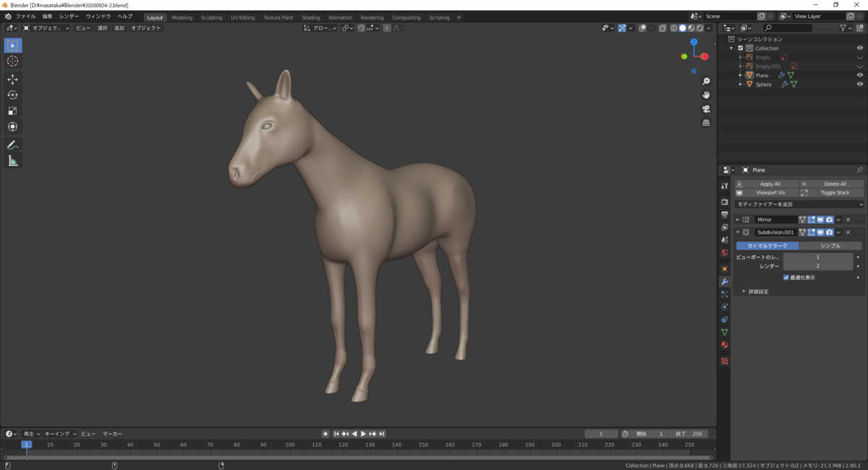
Task: Toggle Mirror modifier viewport display
Action: pos(820,220)
